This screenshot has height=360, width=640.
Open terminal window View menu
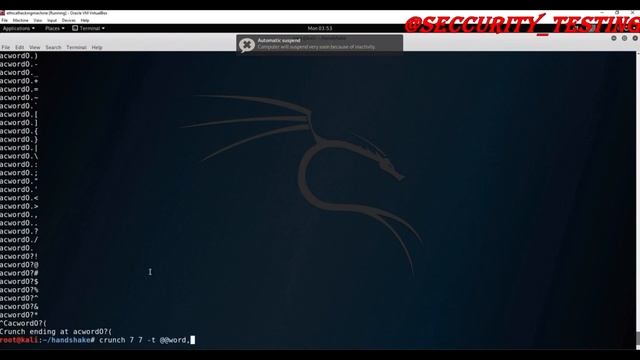[35, 47]
